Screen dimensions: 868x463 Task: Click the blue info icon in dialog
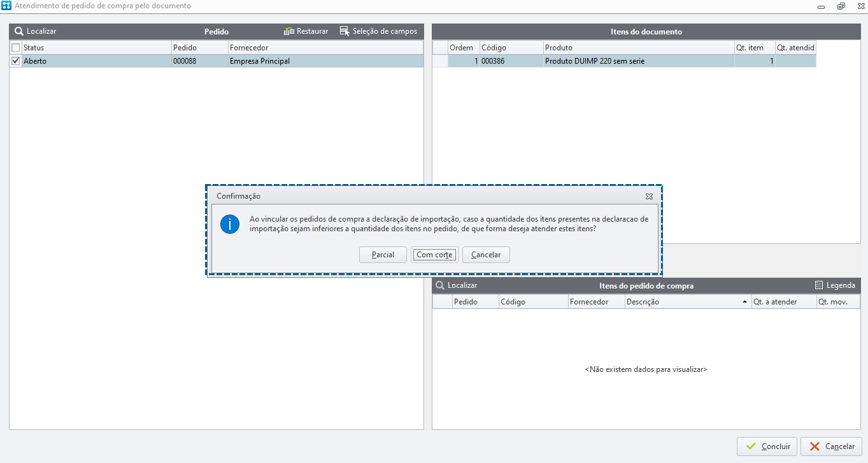pos(229,224)
